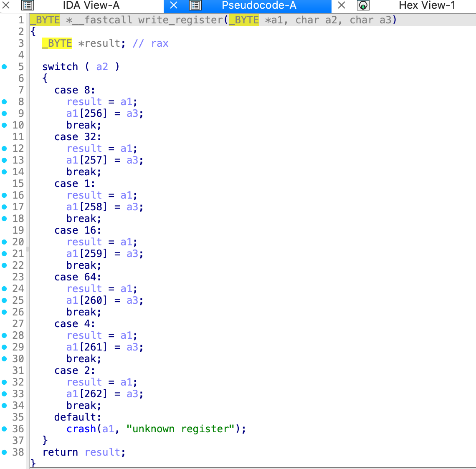Click the highlighted _BYTE type on line 3
The width and height of the screenshot is (476, 469).
pyautogui.click(x=57, y=43)
